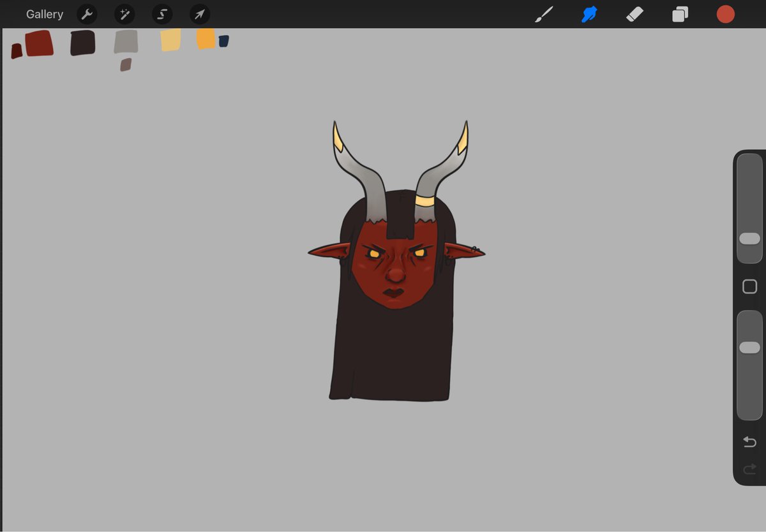
Task: Adjust the brush size slider handle
Action: [749, 239]
